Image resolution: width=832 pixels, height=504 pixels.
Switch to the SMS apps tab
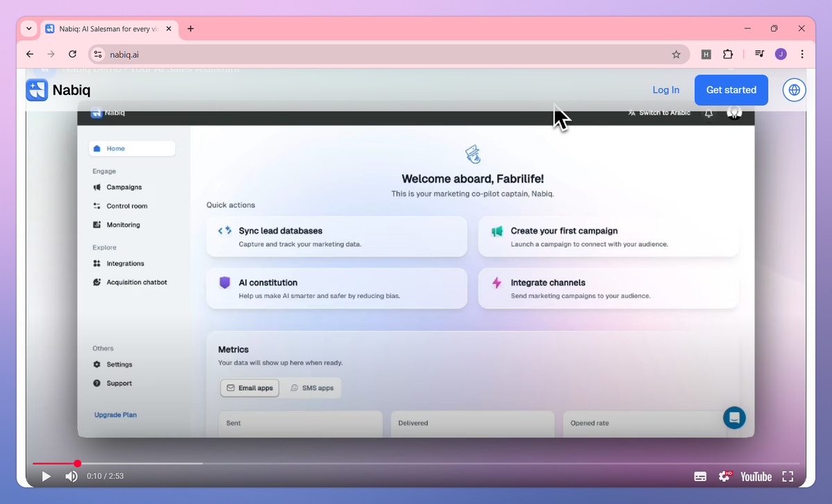[312, 388]
